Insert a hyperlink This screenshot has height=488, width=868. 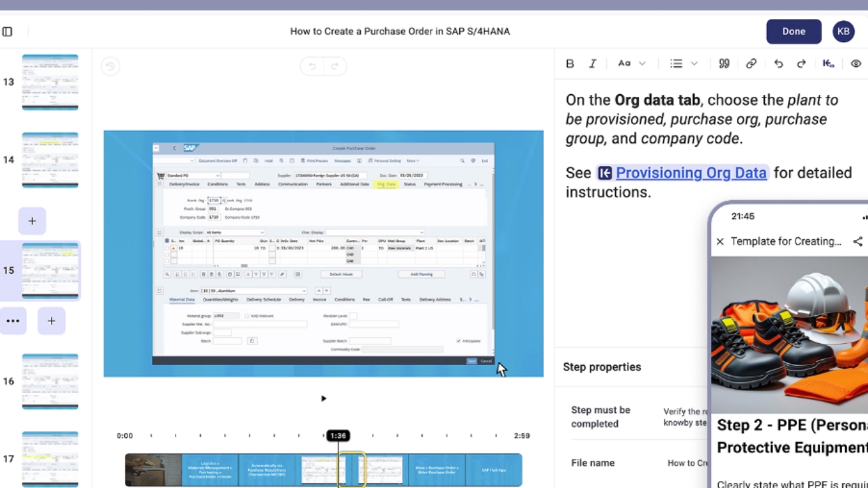click(751, 63)
